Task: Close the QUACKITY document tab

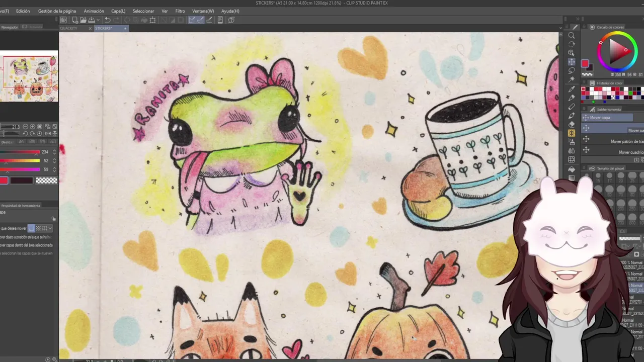Action: pos(91,28)
